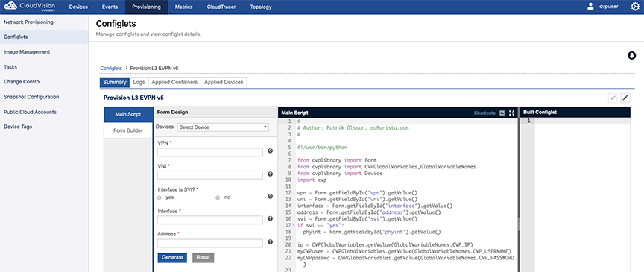The image size is (644, 272).
Task: Open the settings gear icon
Action: 635,7
